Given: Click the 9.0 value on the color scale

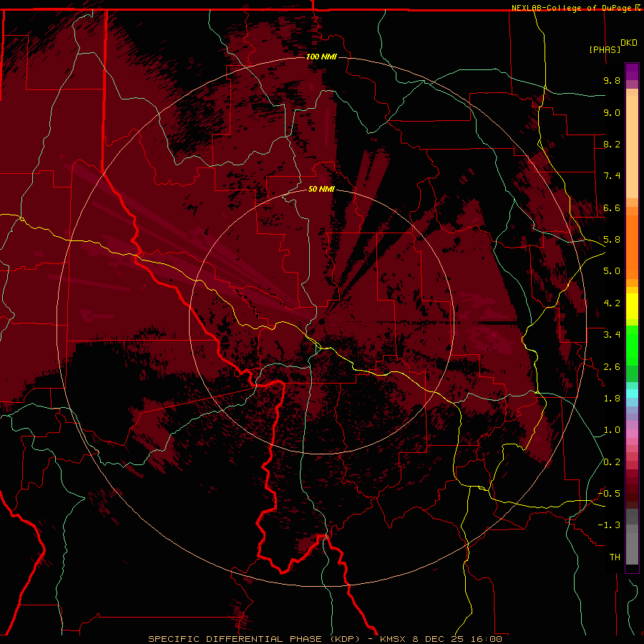Looking at the screenshot, I should (612, 112).
